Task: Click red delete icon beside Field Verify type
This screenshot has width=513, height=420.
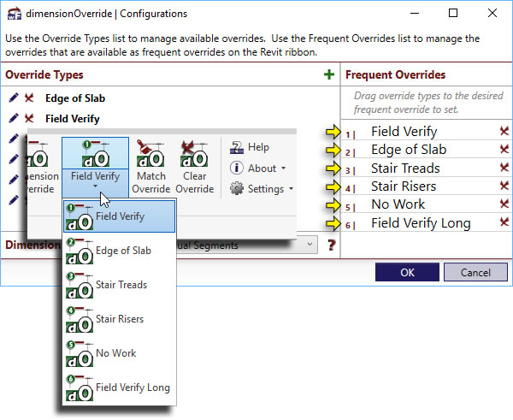Action: 29,119
